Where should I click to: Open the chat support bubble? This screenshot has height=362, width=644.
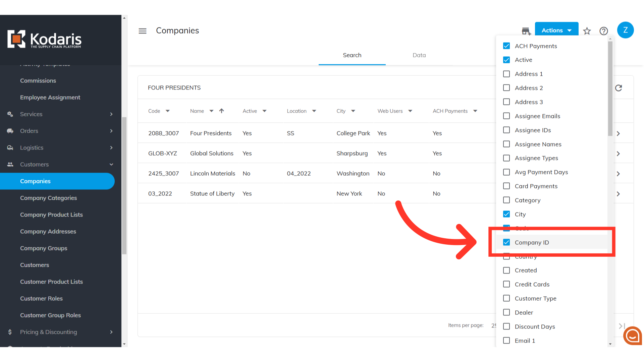click(632, 336)
